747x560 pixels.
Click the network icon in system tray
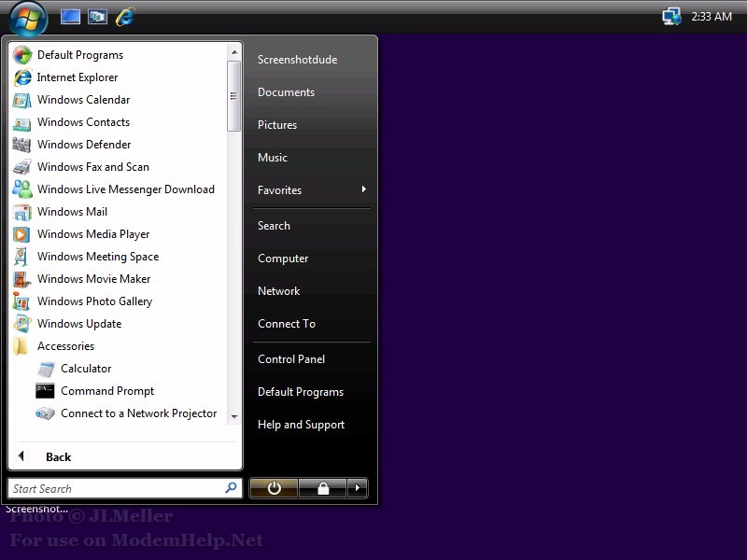pyautogui.click(x=671, y=17)
